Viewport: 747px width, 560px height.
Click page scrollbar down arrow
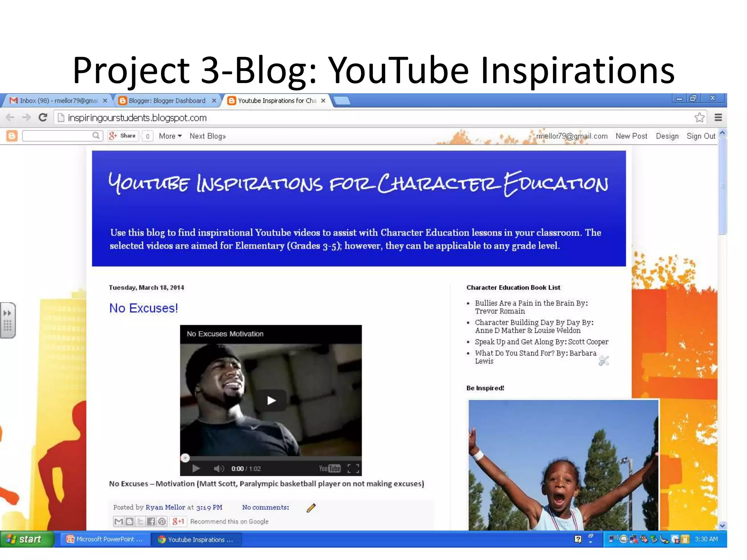pyautogui.click(x=722, y=525)
